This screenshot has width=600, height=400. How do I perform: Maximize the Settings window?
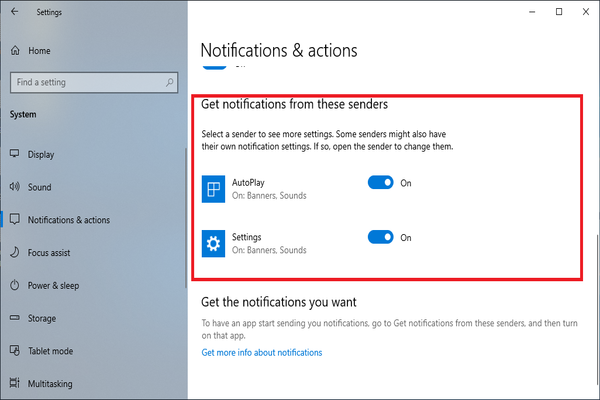(x=559, y=12)
